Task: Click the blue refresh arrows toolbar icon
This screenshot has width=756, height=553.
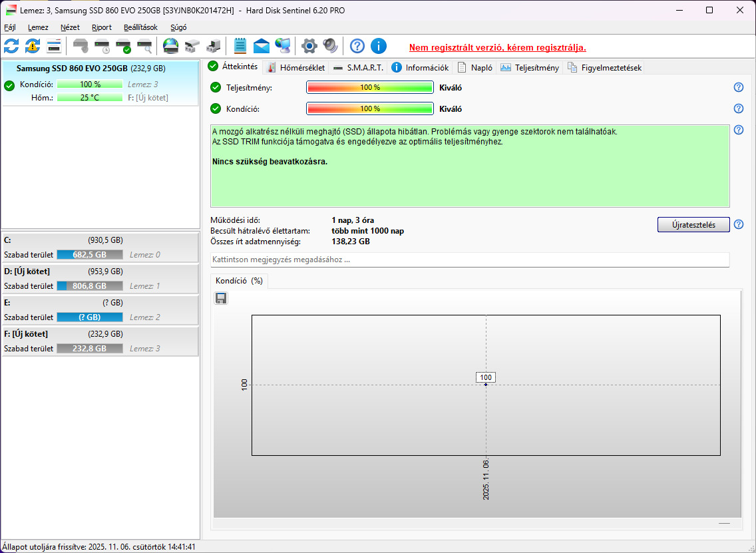Action: coord(11,47)
